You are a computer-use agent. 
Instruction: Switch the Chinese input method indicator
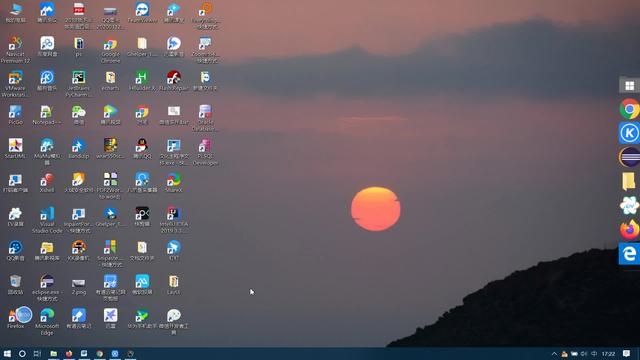594,353
